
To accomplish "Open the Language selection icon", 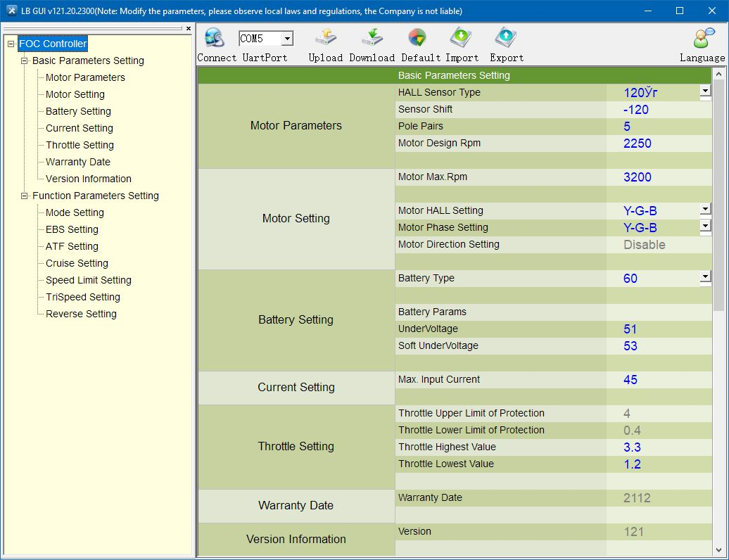I will [x=702, y=38].
